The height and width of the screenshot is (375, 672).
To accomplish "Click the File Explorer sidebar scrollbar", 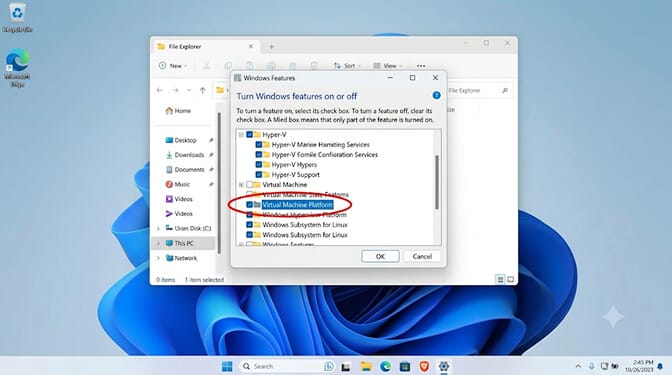I will (x=219, y=183).
